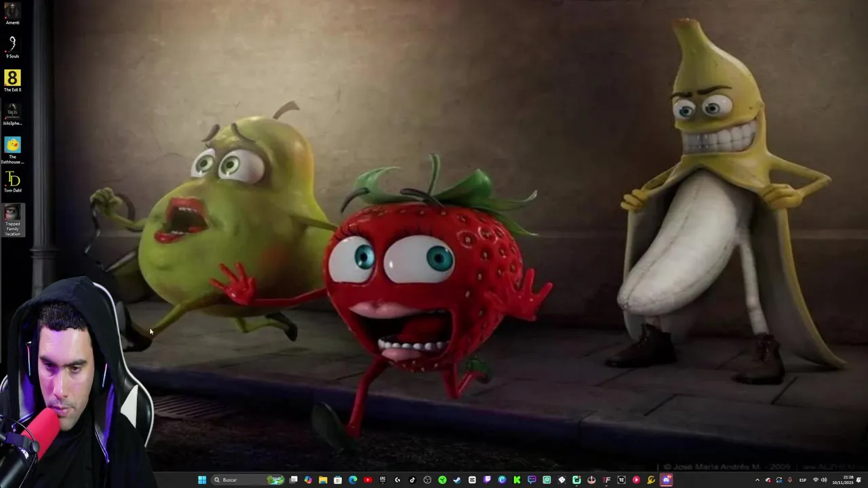Image resolution: width=868 pixels, height=488 pixels.
Task: Launch Microsoft Edge from the taskbar
Action: (353, 480)
